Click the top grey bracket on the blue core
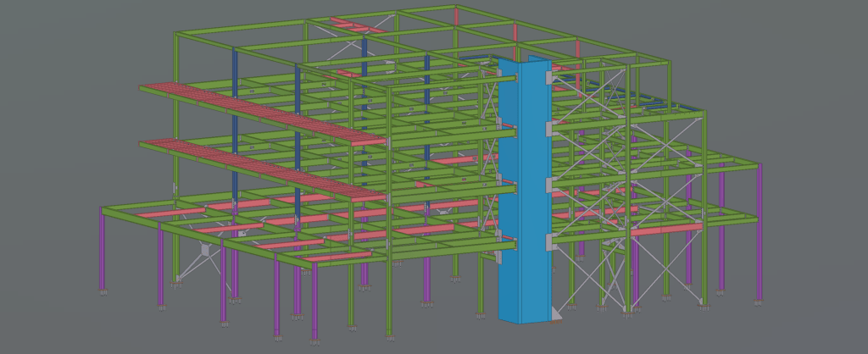 (x=550, y=78)
